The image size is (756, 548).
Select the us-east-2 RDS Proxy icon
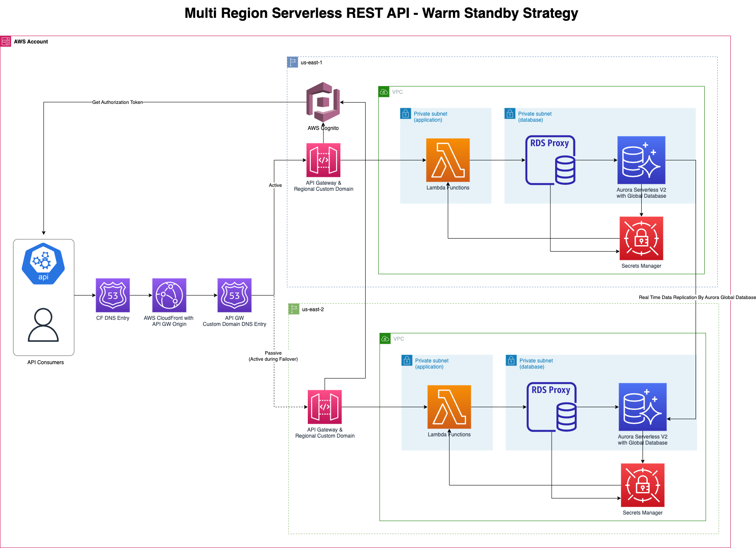tap(552, 407)
